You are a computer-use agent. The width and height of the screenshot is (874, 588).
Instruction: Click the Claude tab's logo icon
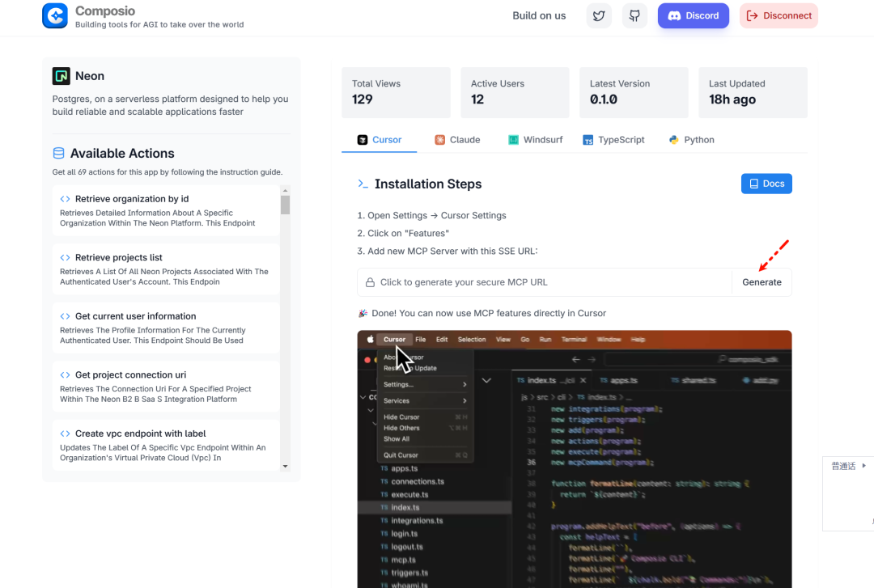pyautogui.click(x=439, y=140)
